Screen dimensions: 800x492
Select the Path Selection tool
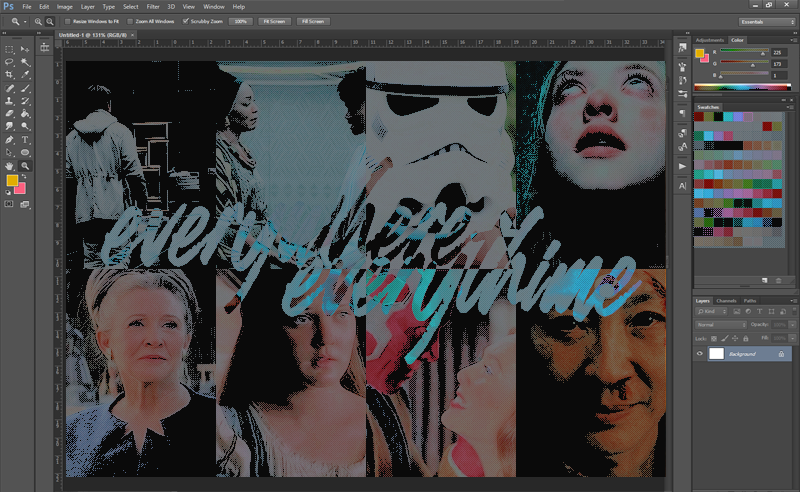[9, 153]
